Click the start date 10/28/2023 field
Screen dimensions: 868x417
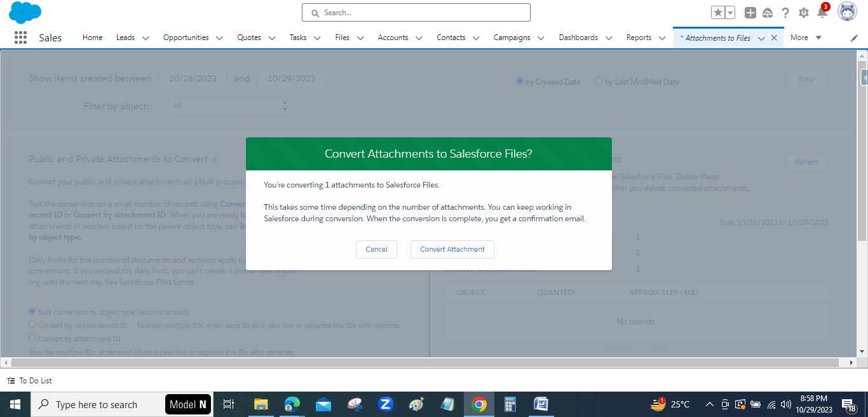(193, 79)
